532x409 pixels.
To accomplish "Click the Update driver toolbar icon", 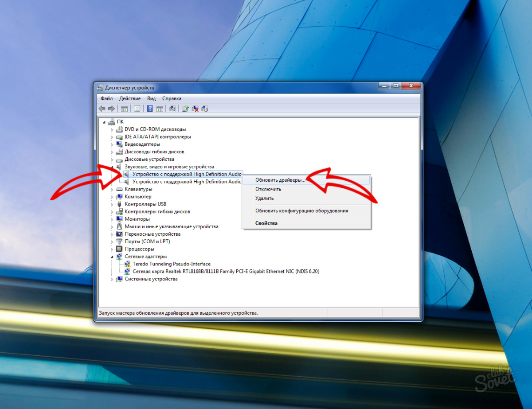I will 186,109.
